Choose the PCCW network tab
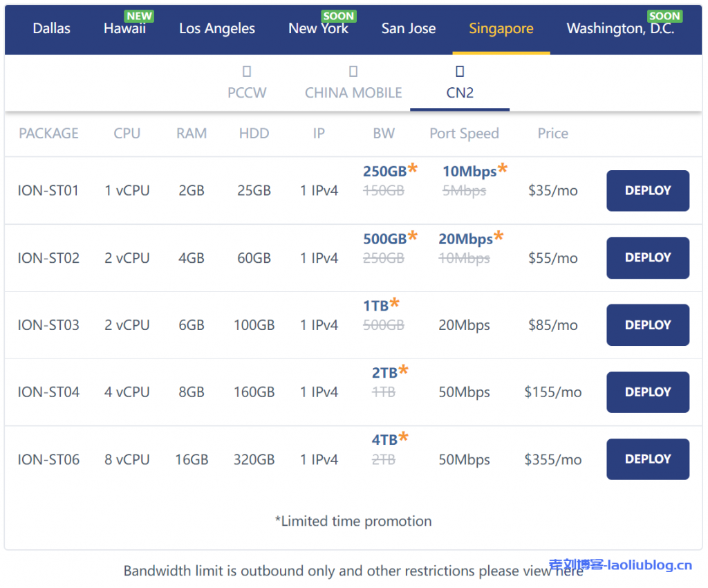Screen dimensions: 708x588 point(247,92)
